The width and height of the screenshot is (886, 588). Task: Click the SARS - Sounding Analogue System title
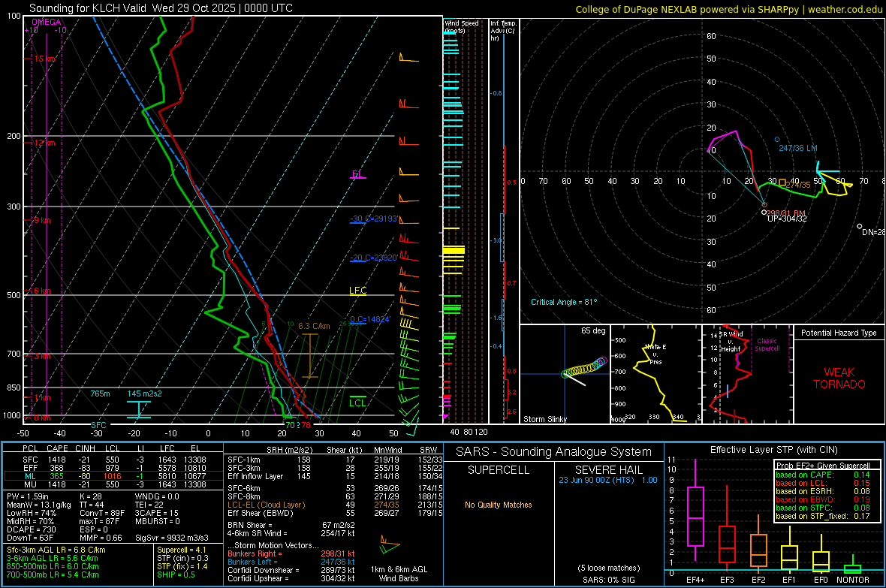554,452
